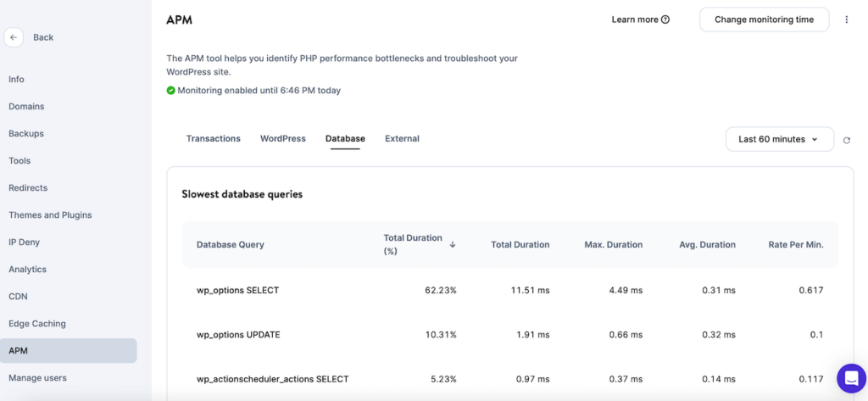Open the External tab
This screenshot has width=868, height=401.
click(x=402, y=138)
